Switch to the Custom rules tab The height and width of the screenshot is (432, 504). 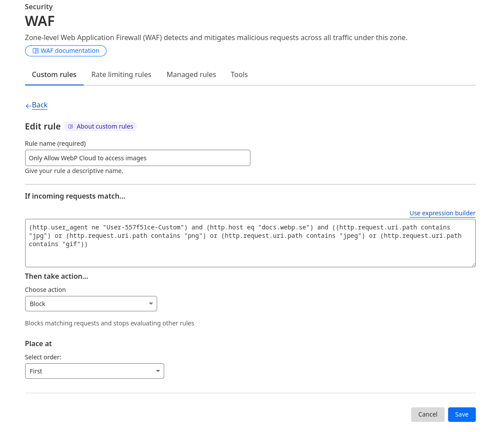pyautogui.click(x=54, y=74)
